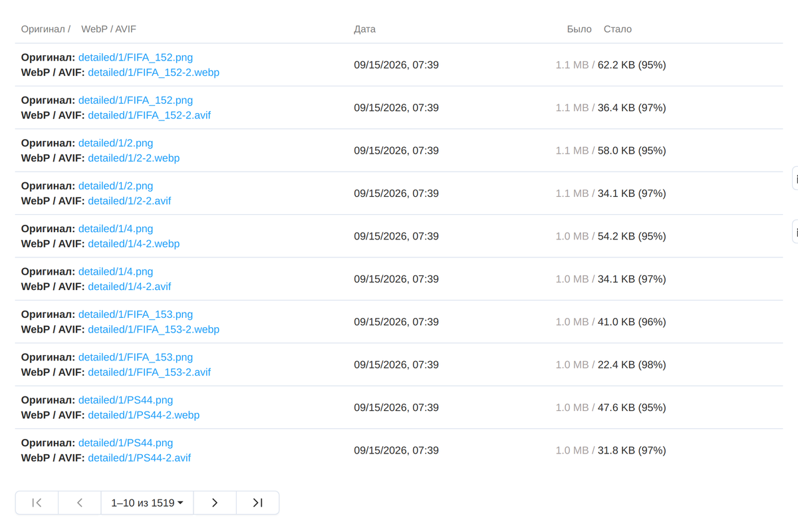Click the date in the FIFA_152-2.webp row
The image size is (798, 532).
point(396,65)
